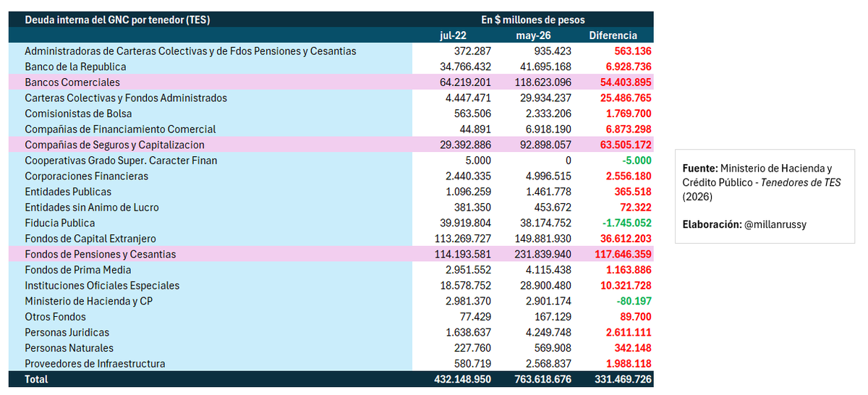Select the total difference 331.469.726
The width and height of the screenshot is (868, 395).
[623, 379]
